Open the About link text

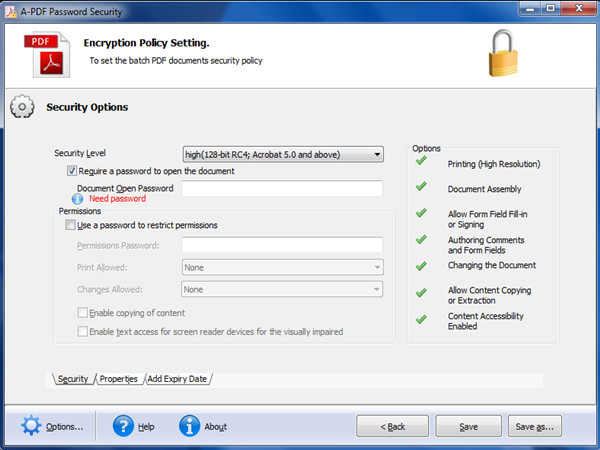tap(215, 427)
